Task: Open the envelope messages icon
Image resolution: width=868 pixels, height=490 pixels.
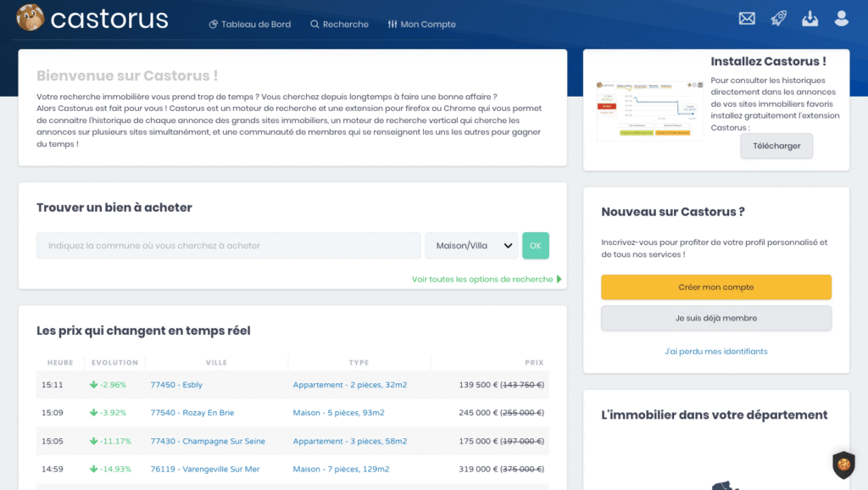Action: tap(747, 19)
